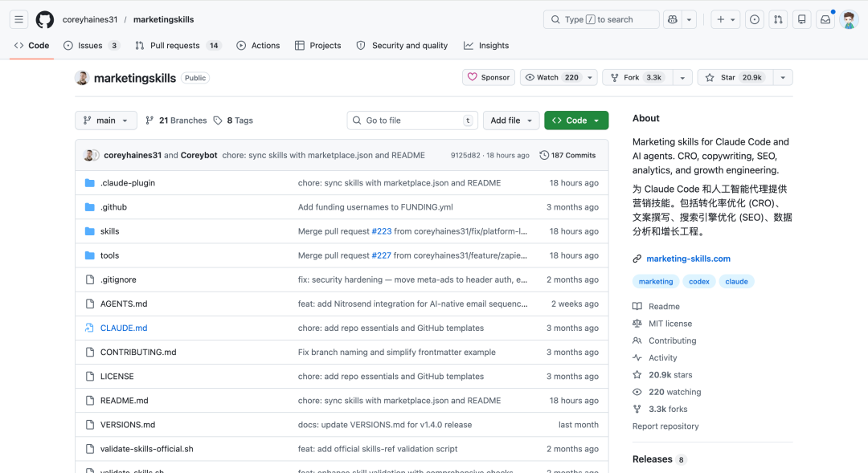Focus the header 'Type / to search' field
Image resolution: width=868 pixels, height=473 pixels.
click(601, 19)
